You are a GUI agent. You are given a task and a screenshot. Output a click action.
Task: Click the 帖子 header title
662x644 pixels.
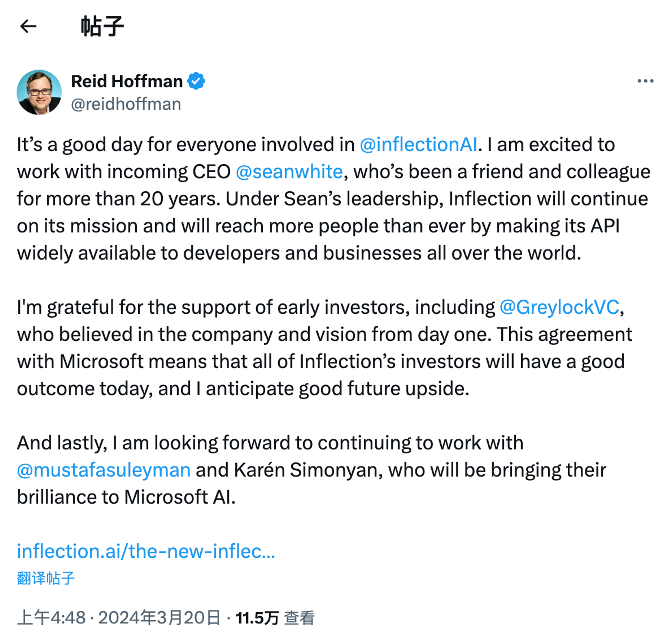(102, 27)
